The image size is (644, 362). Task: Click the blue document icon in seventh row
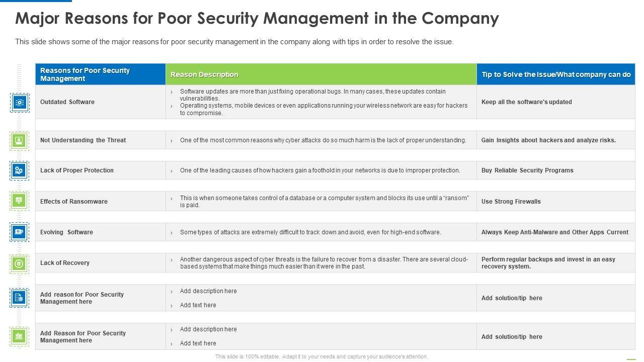pyautogui.click(x=19, y=298)
